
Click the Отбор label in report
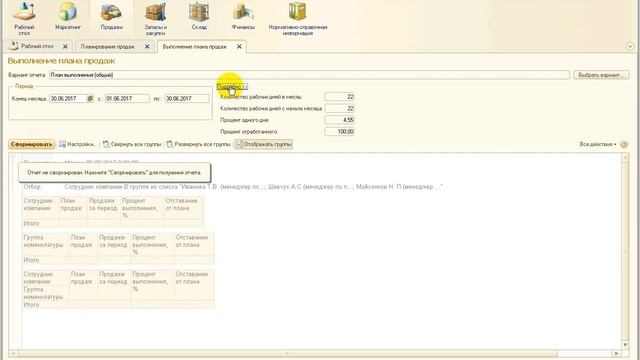32,187
